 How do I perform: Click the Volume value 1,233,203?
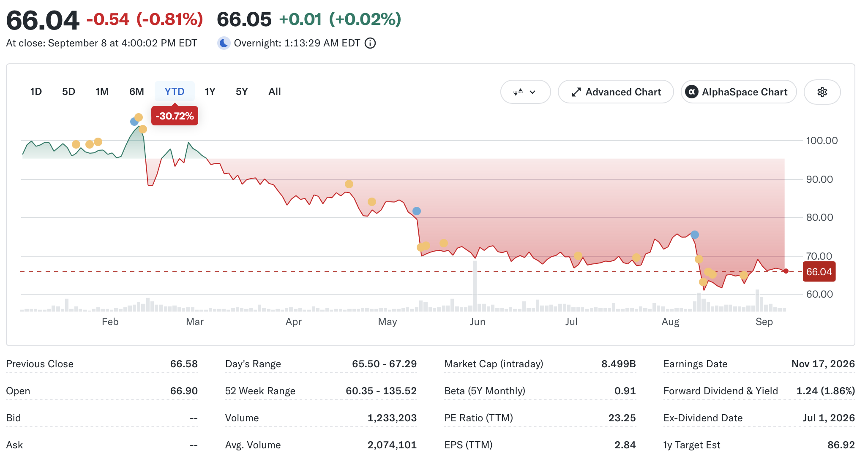click(392, 418)
